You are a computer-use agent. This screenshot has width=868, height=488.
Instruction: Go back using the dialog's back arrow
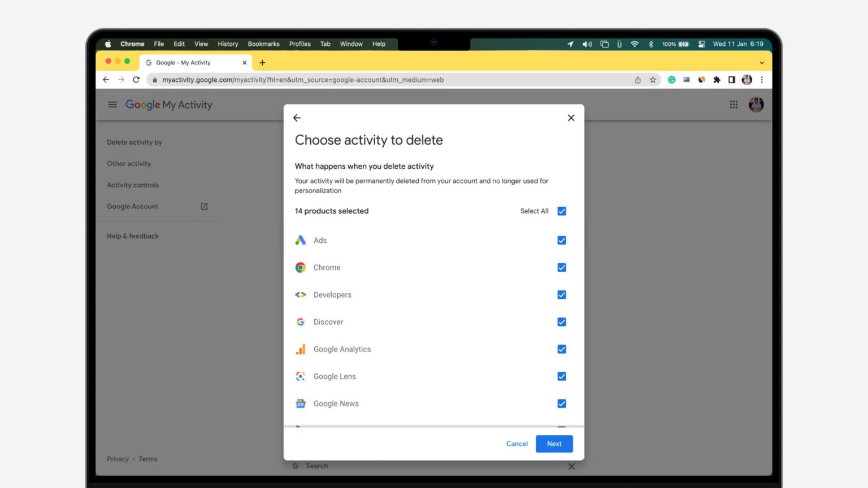click(297, 118)
